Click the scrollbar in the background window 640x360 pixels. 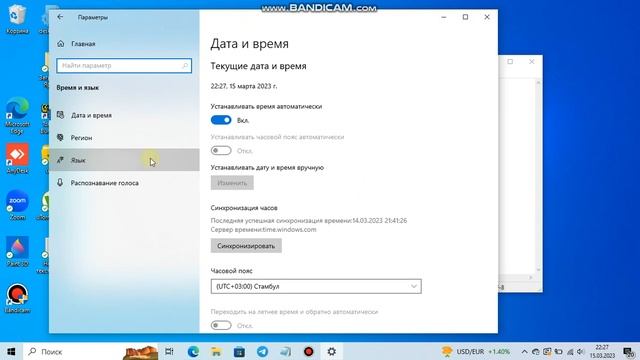(x=538, y=176)
